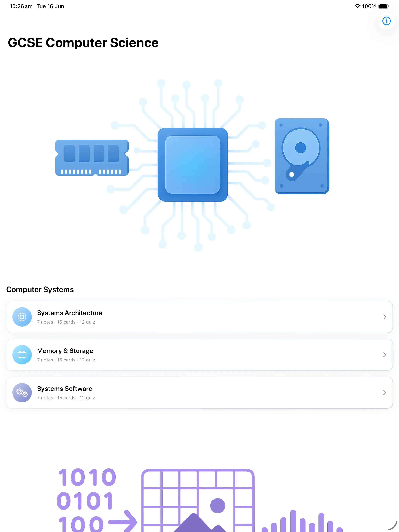Viewport: 399px width, 532px height.
Task: Open the info button at top right
Action: 386,21
